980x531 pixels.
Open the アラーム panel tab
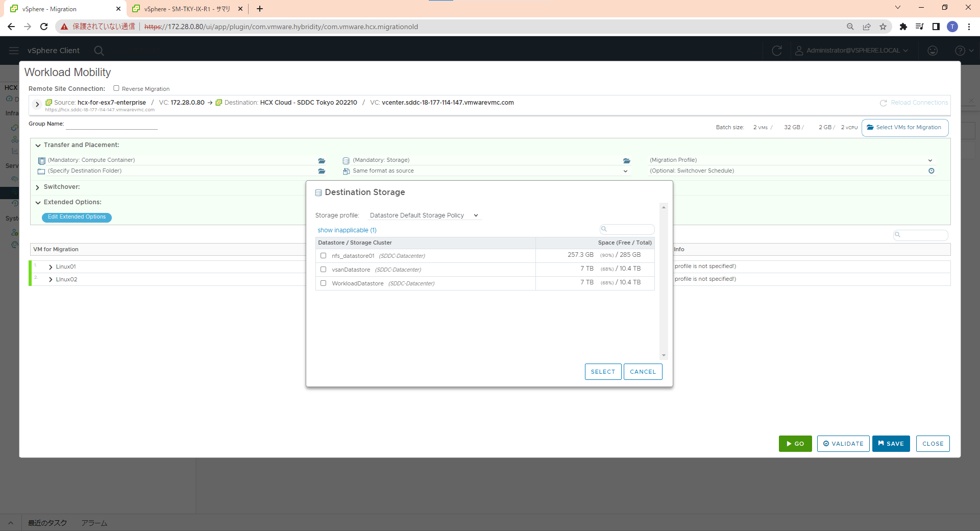pyautogui.click(x=94, y=523)
